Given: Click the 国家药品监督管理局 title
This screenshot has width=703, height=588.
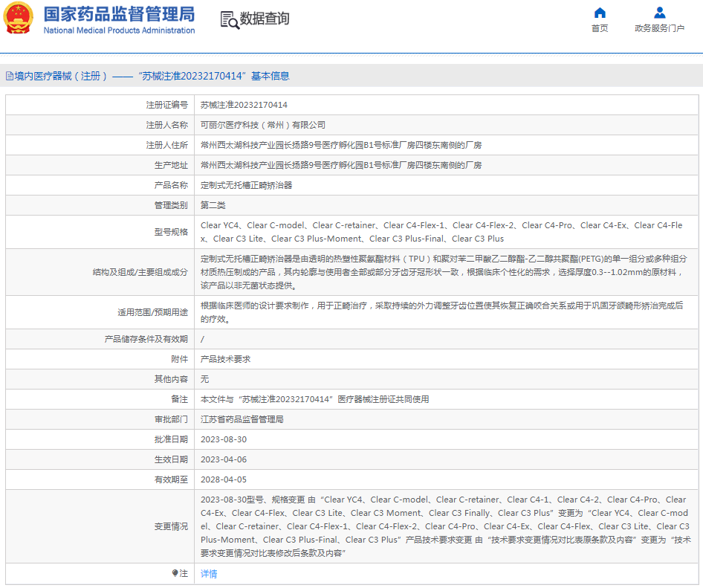Looking at the screenshot, I should tap(119, 14).
